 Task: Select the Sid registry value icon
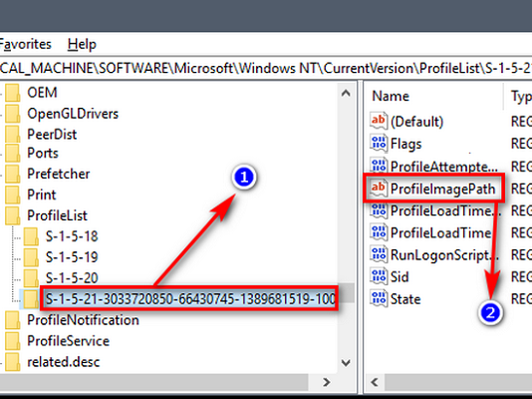(379, 276)
